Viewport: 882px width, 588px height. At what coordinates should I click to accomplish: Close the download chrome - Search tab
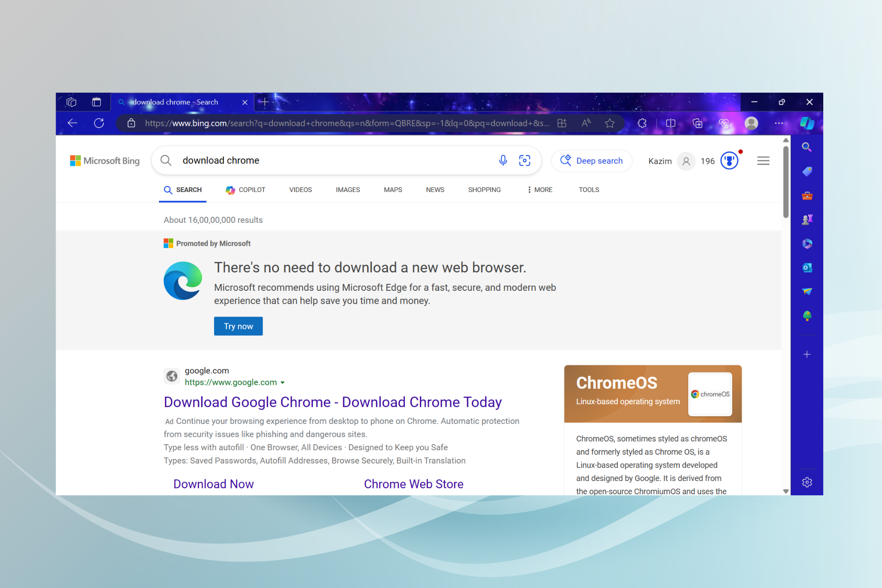point(245,102)
